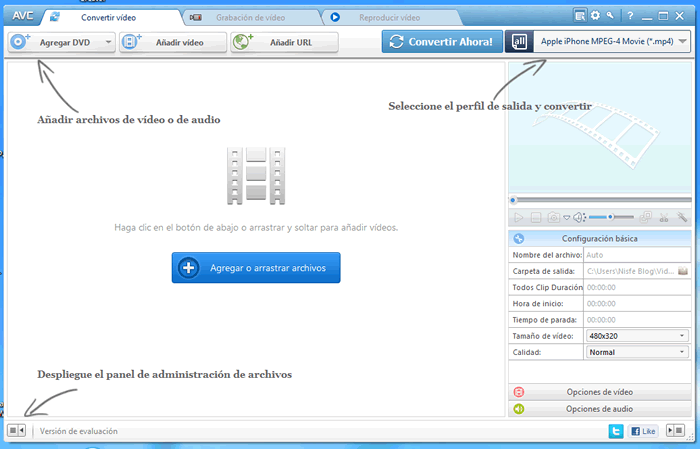This screenshot has width=700, height=449.
Task: Toggle the right side panel at bottom right
Action: (675, 431)
